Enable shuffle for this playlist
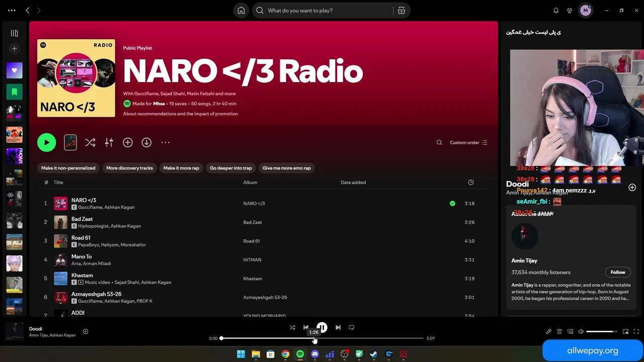The height and width of the screenshot is (362, 644). [90, 142]
